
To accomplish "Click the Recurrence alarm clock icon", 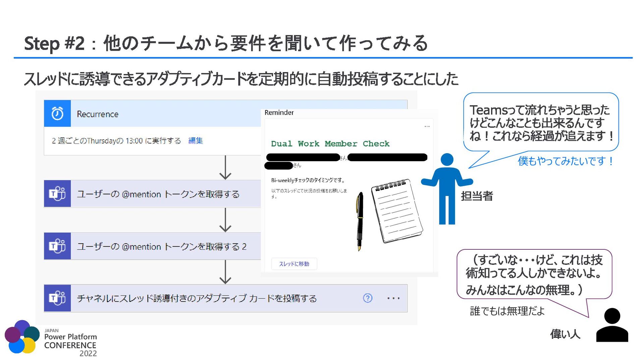I will click(57, 114).
